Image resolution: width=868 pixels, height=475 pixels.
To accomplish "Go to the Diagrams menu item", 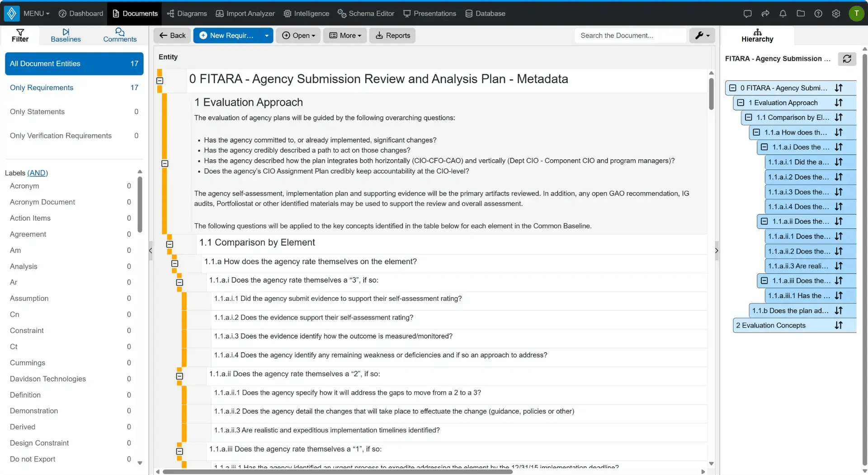I will tap(187, 14).
